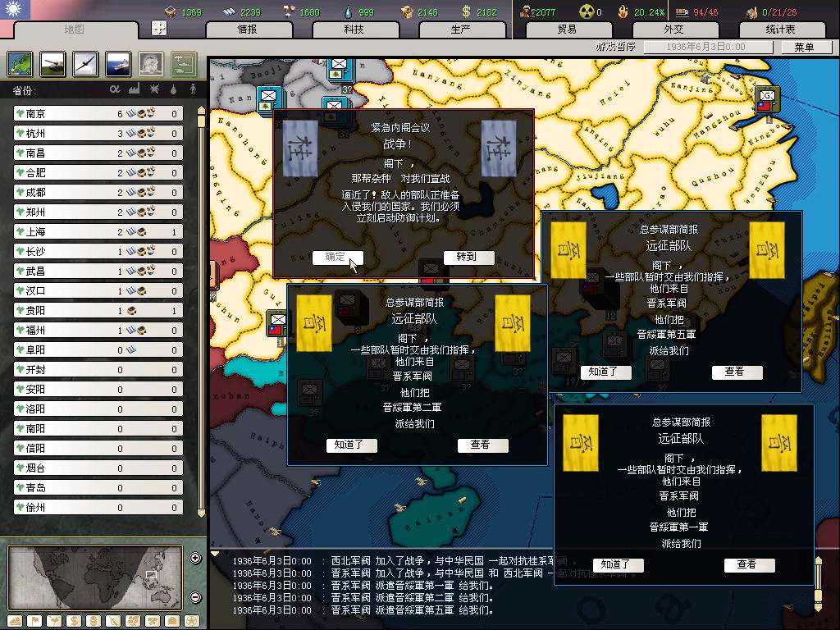840x630 pixels.
Task: Select the briefcase diplomacy mapmode icon
Action: 172,622
